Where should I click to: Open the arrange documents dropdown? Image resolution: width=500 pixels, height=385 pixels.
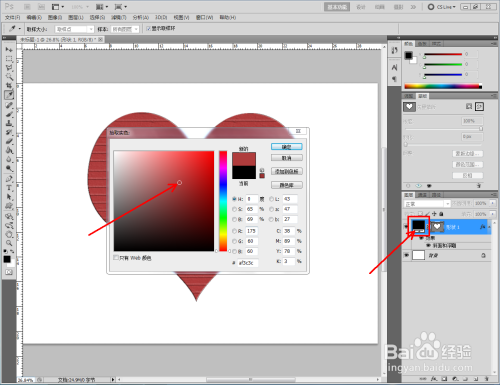[x=102, y=7]
